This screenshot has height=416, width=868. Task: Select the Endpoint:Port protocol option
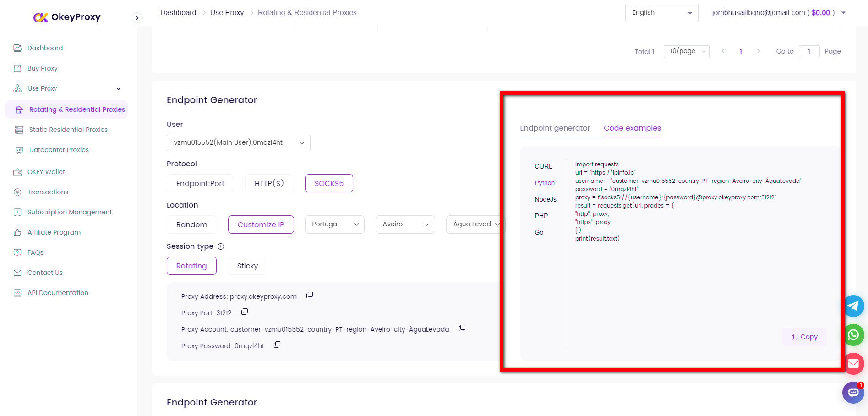tap(200, 183)
